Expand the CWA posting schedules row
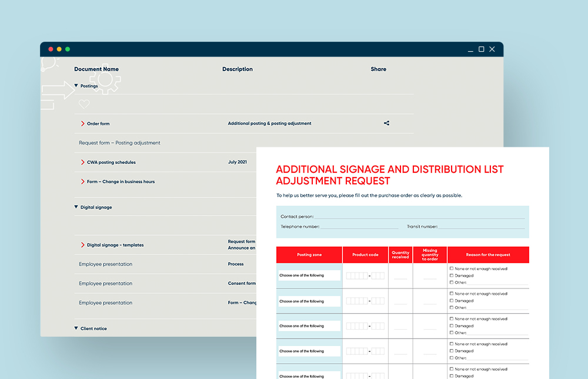The width and height of the screenshot is (588, 379). tap(82, 162)
